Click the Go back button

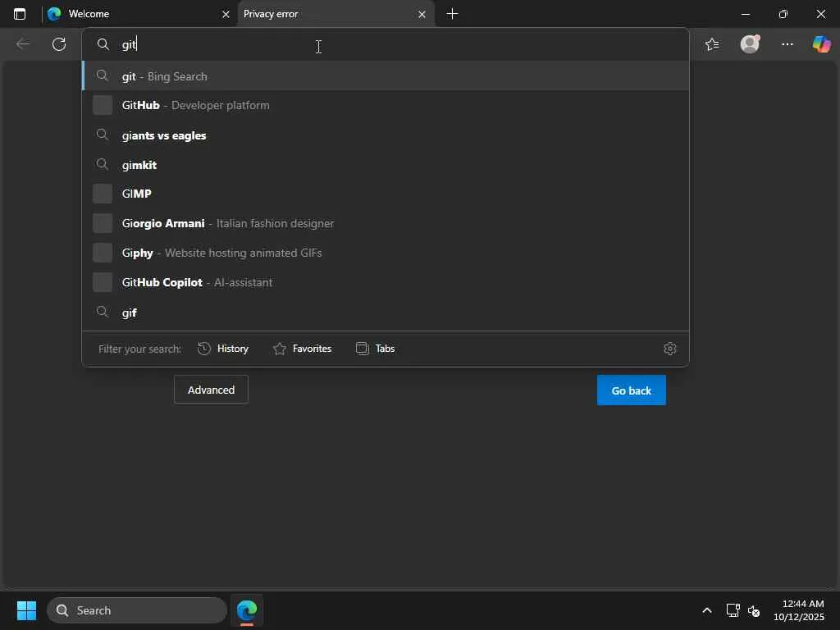tap(631, 390)
